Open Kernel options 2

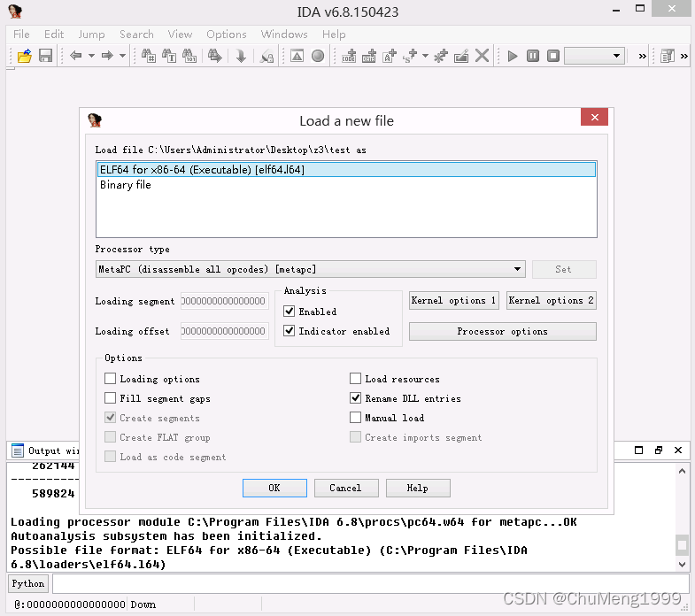point(552,300)
